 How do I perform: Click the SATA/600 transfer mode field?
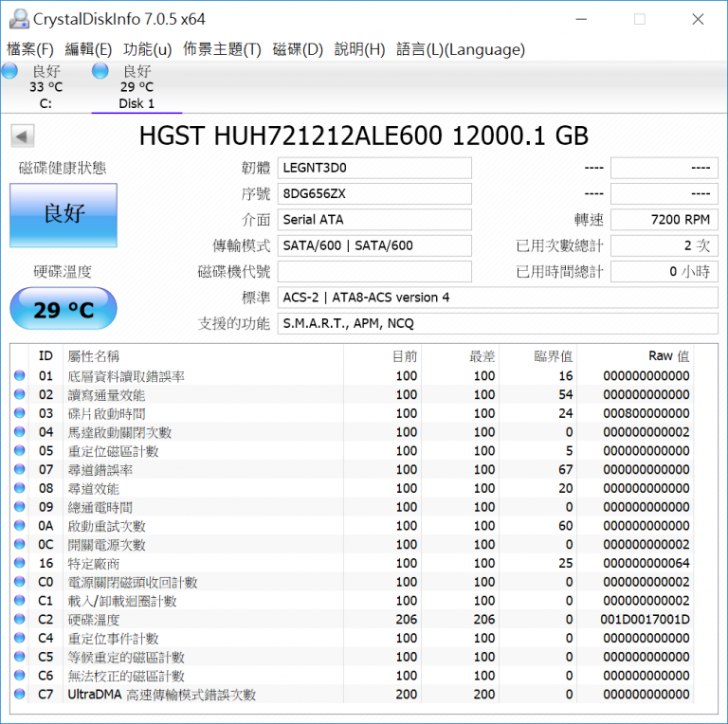click(374, 245)
